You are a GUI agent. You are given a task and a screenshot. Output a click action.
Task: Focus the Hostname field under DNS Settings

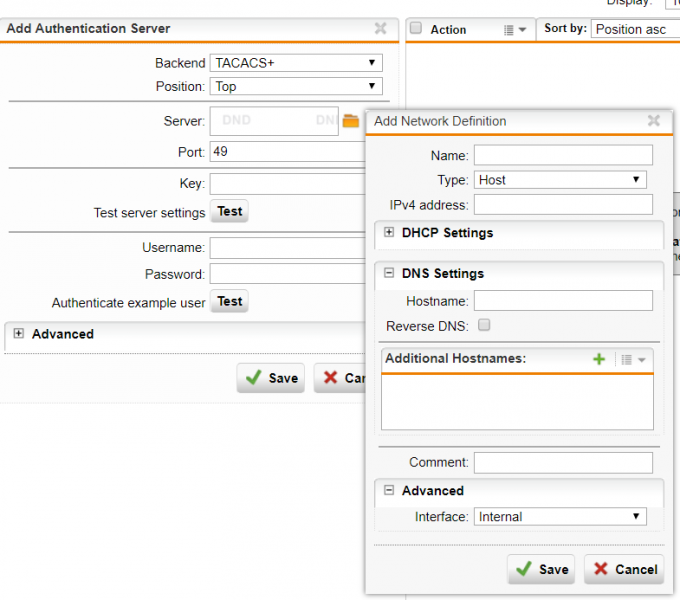pos(563,301)
